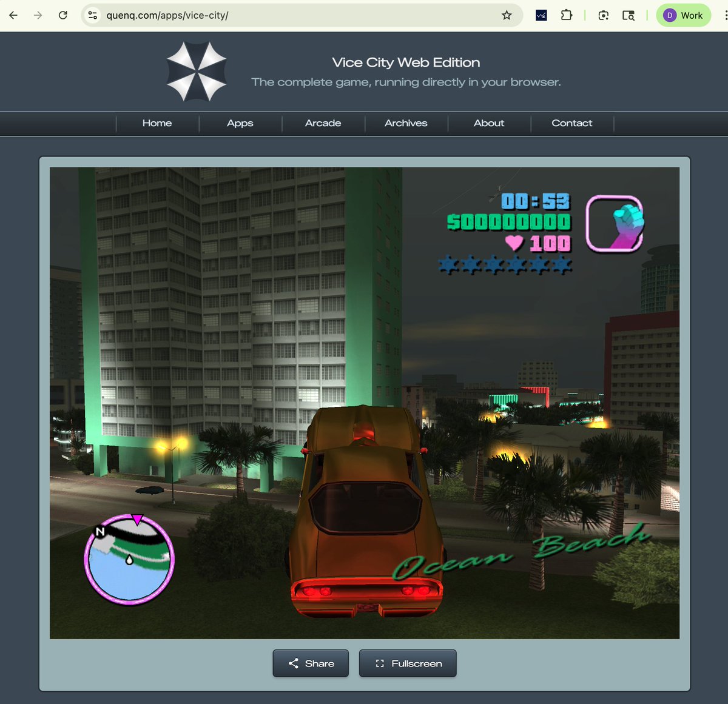Go back with the browser back arrow

(x=13, y=15)
